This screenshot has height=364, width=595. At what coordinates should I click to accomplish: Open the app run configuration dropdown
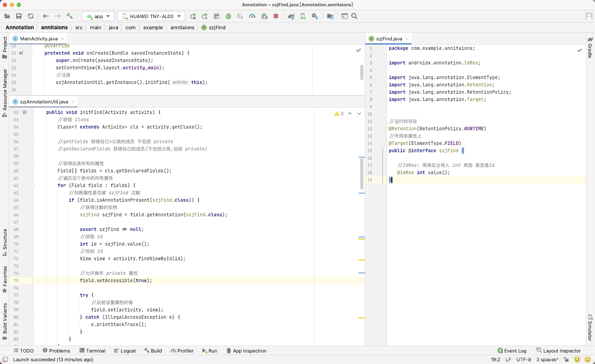click(98, 16)
